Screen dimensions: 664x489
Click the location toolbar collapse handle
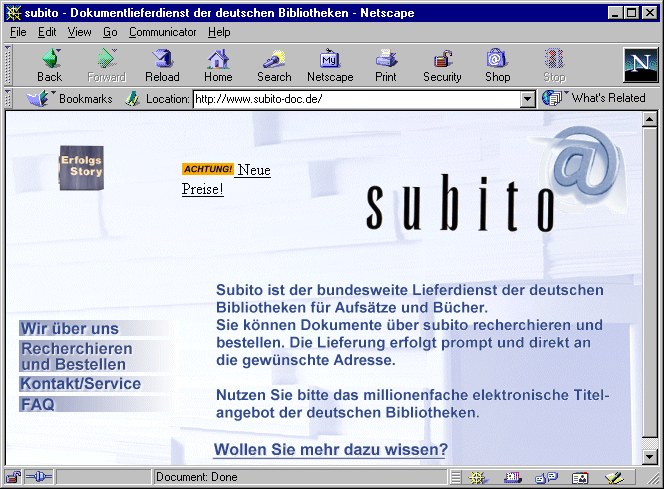(8, 98)
